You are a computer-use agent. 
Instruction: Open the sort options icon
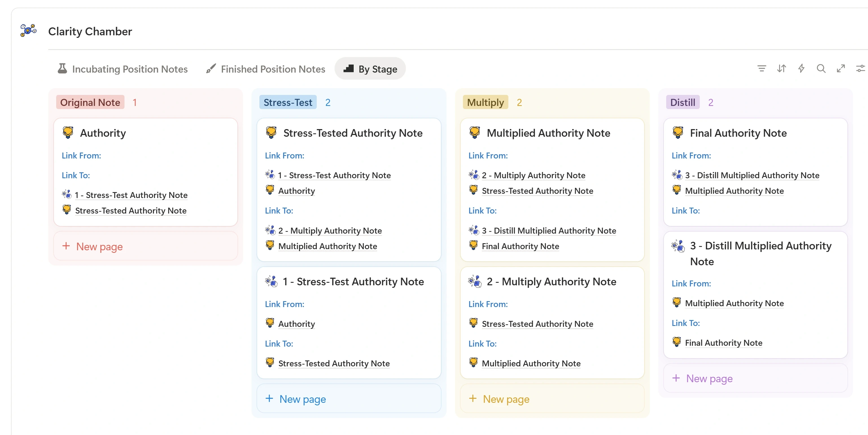coord(781,68)
